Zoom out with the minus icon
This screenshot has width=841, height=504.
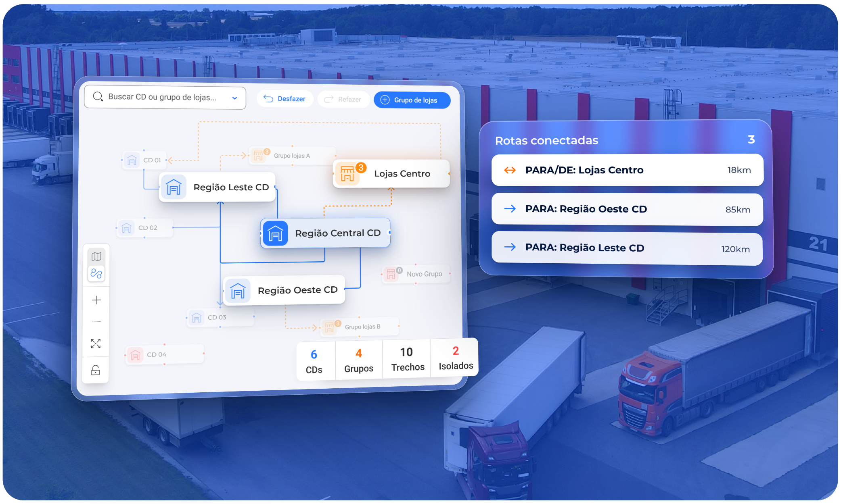click(96, 322)
